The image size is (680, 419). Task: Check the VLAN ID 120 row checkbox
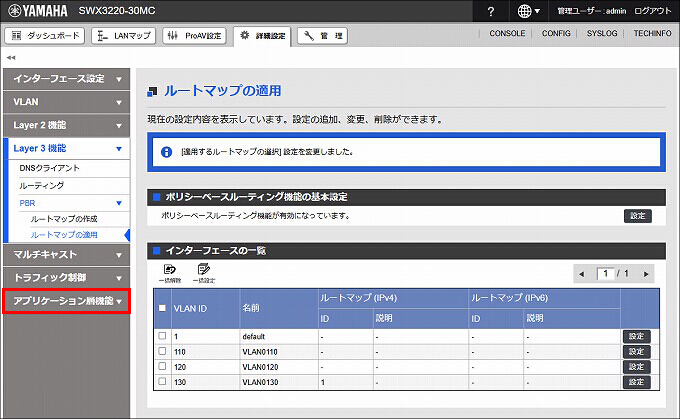tap(162, 366)
